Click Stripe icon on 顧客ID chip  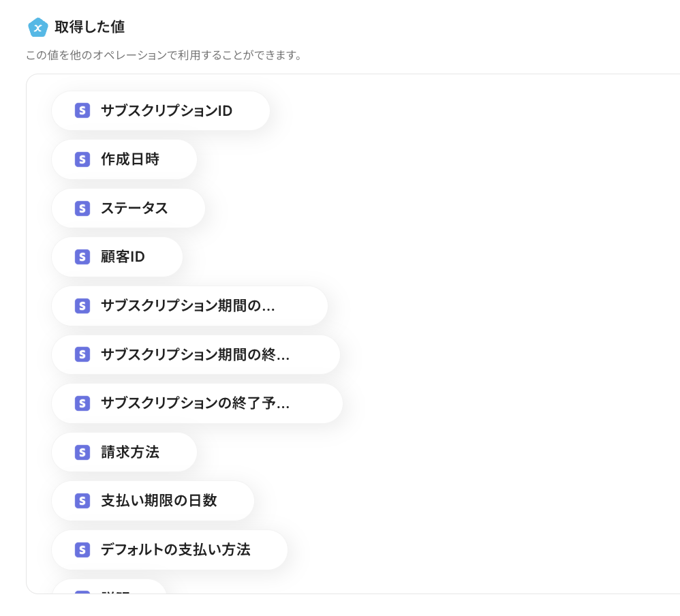click(82, 257)
